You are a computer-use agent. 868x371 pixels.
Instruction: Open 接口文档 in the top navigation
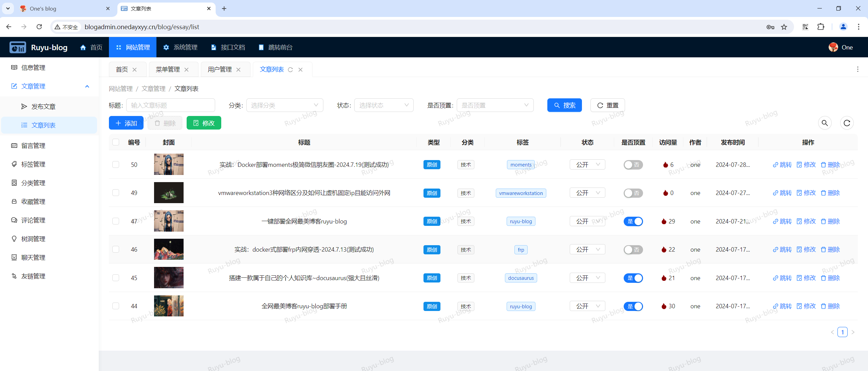[x=228, y=47]
